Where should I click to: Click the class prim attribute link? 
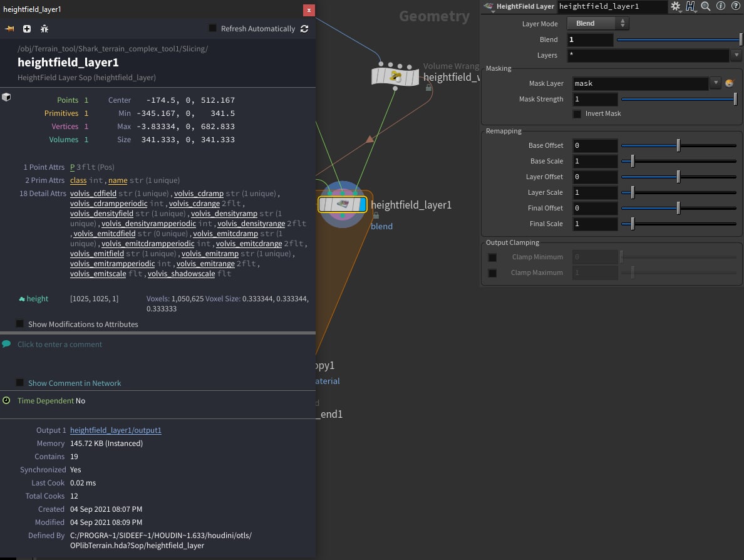click(78, 180)
